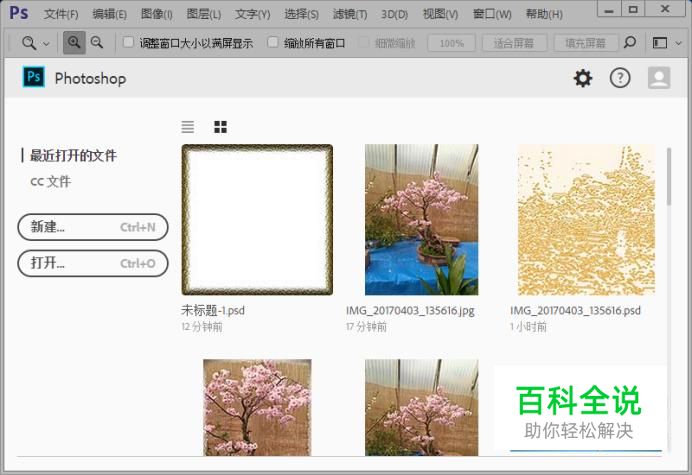Click the recent files vertical scrollbar
The width and height of the screenshot is (692, 475).
669,177
